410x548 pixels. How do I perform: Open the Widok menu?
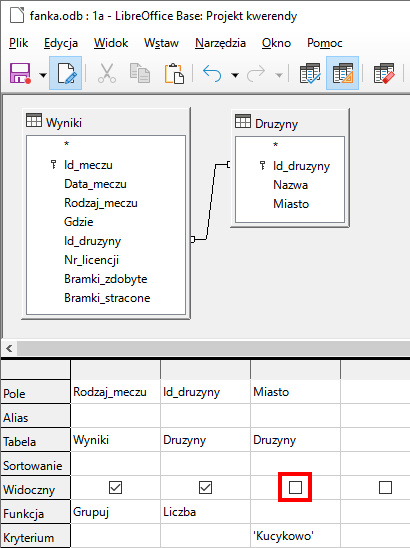(x=111, y=43)
